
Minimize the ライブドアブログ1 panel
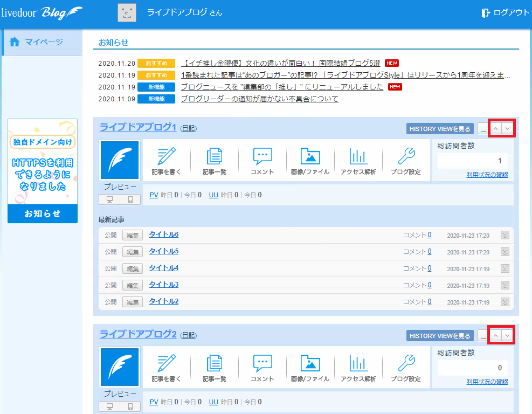coord(483,129)
